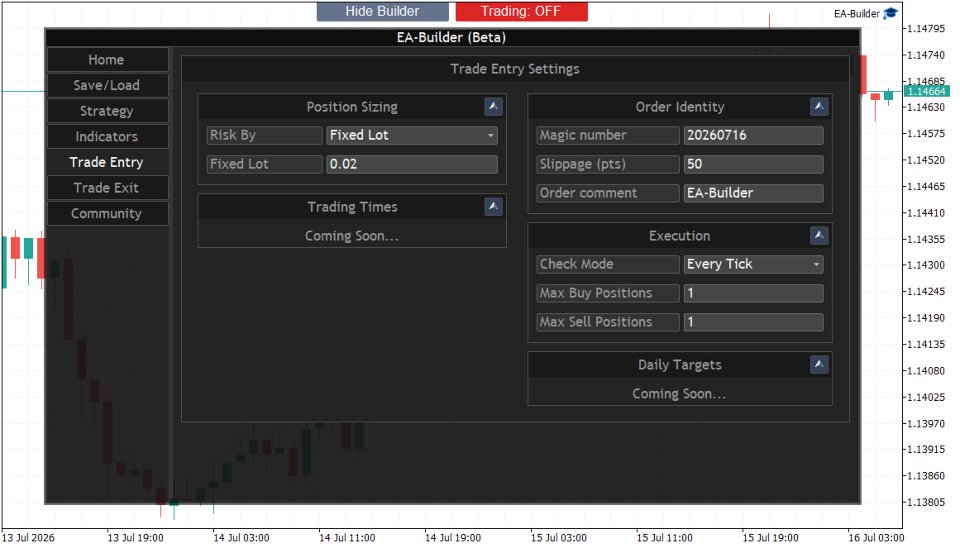This screenshot has width=960, height=548.
Task: Select the Community sidebar item
Action: [x=107, y=214]
